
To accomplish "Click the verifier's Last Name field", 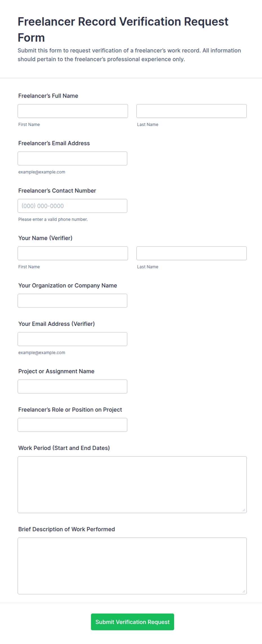I will click(192, 253).
